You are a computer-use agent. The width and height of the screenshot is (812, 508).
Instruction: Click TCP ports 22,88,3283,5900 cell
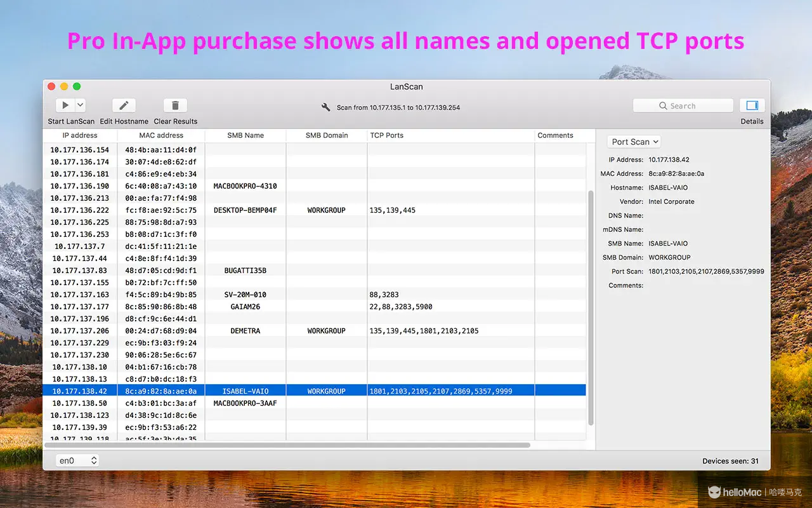click(x=450, y=307)
